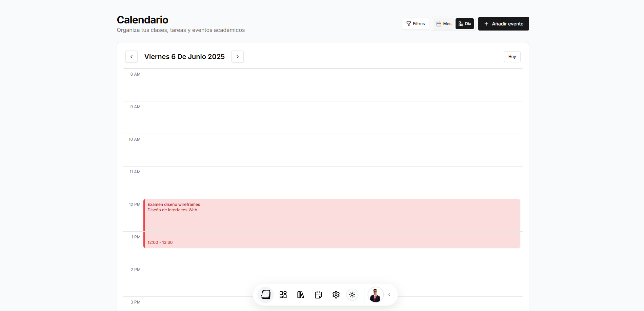Click the 1 PM time label
644x311 pixels.
136,237
